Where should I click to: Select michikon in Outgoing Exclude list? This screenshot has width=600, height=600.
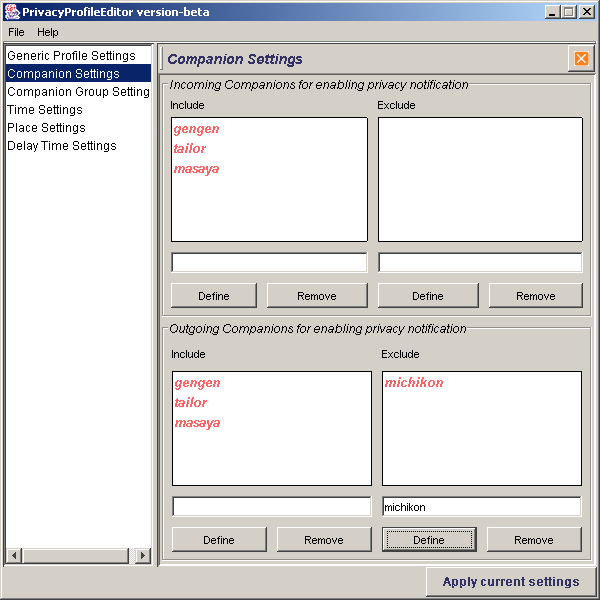pyautogui.click(x=414, y=383)
